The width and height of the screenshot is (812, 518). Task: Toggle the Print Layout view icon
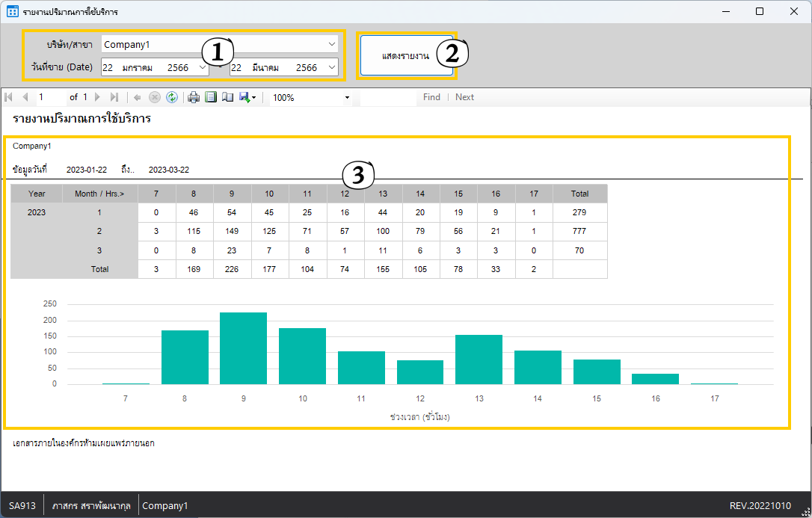(x=211, y=97)
